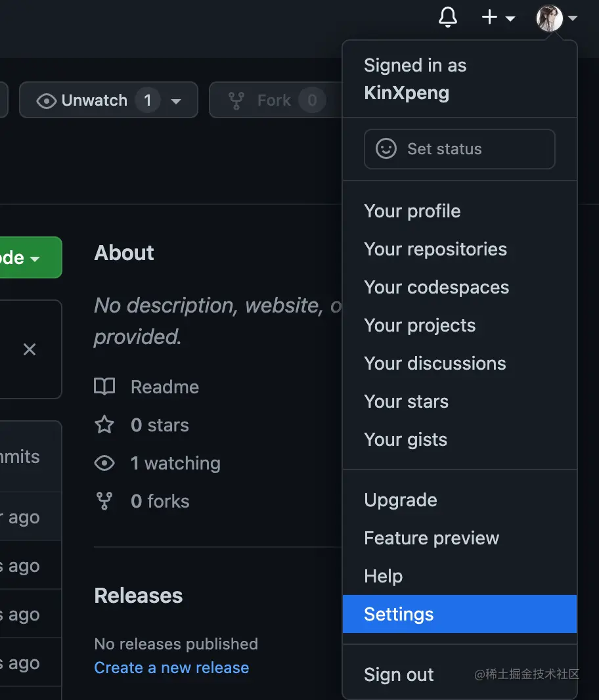Follow the Create a new release link
The width and height of the screenshot is (599, 700).
click(171, 668)
